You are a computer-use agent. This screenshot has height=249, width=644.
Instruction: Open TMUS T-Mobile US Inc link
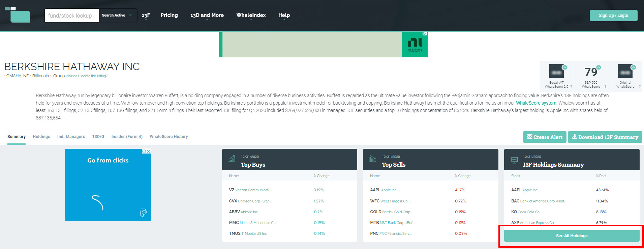(248, 233)
